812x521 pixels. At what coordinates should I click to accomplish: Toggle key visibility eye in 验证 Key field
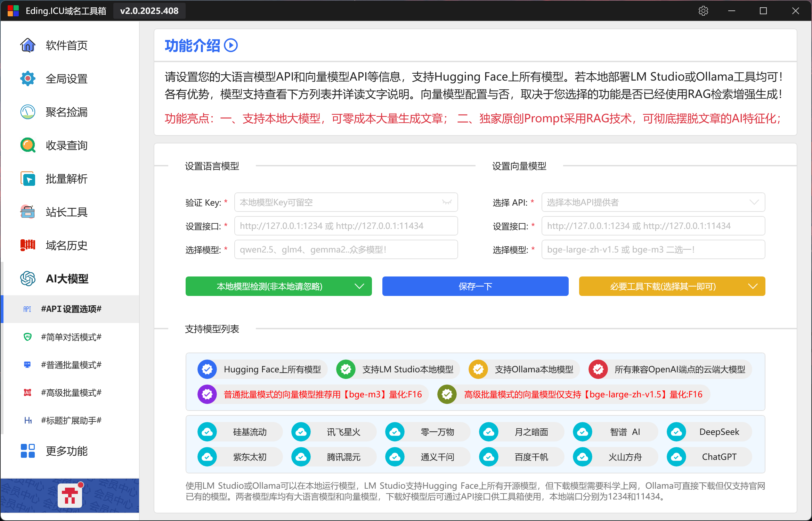click(x=447, y=202)
